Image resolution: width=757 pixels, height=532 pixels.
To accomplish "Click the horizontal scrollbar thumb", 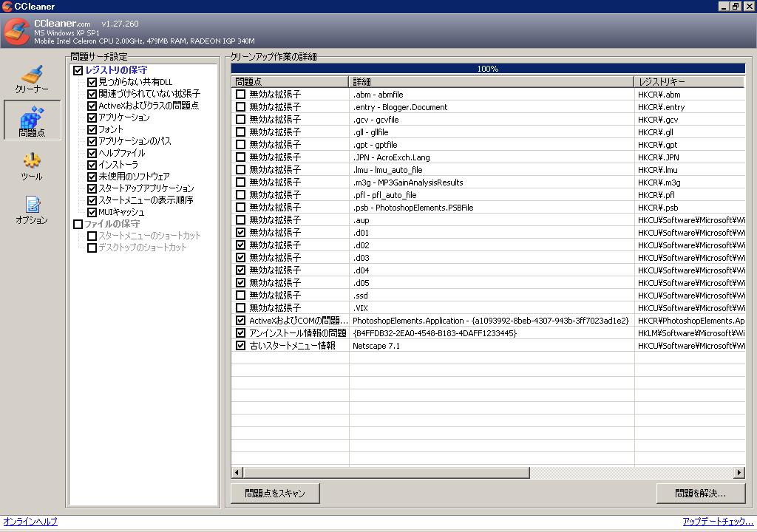I will [387, 472].
